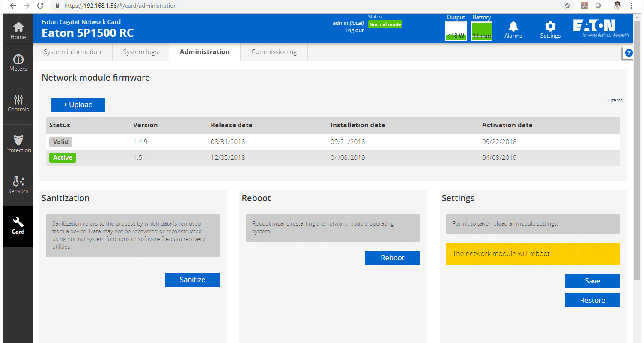Click the 2 items count label
Viewport: 644px width, 343px height.
tap(614, 100)
